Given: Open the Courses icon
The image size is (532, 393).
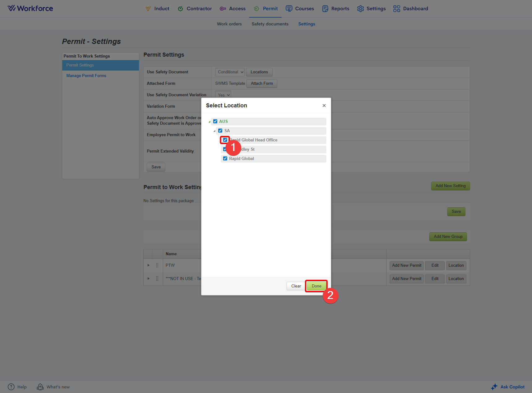Looking at the screenshot, I should pyautogui.click(x=289, y=9).
